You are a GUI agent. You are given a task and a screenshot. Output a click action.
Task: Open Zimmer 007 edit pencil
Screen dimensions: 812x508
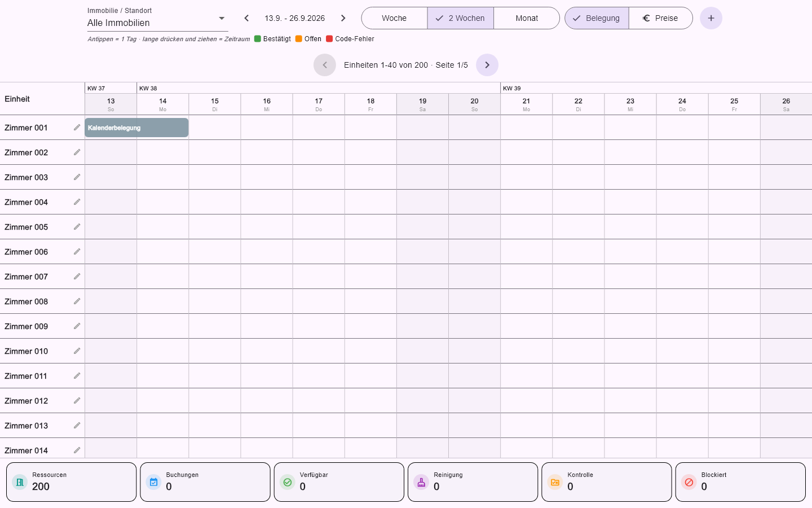point(77,277)
